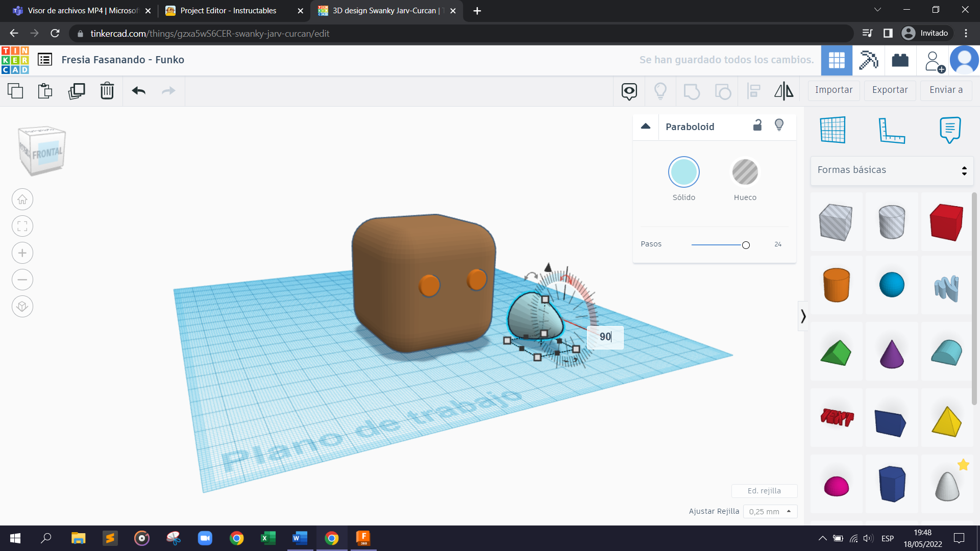
Task: Reset to home view
Action: click(x=22, y=199)
